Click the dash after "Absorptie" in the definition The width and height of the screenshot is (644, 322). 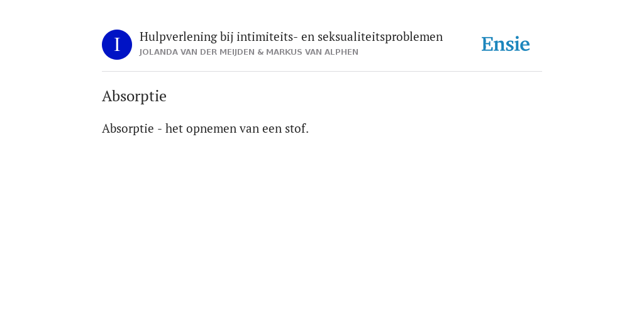coord(160,130)
